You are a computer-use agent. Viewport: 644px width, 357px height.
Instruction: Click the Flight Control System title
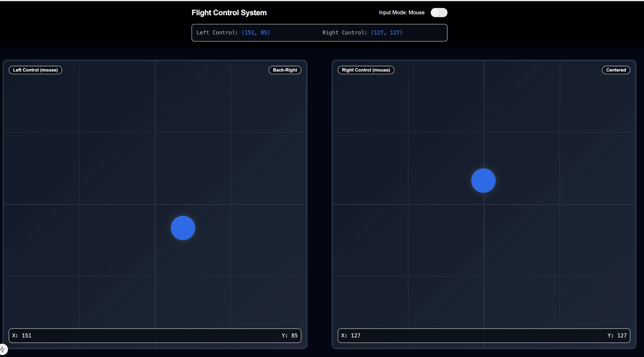point(229,12)
